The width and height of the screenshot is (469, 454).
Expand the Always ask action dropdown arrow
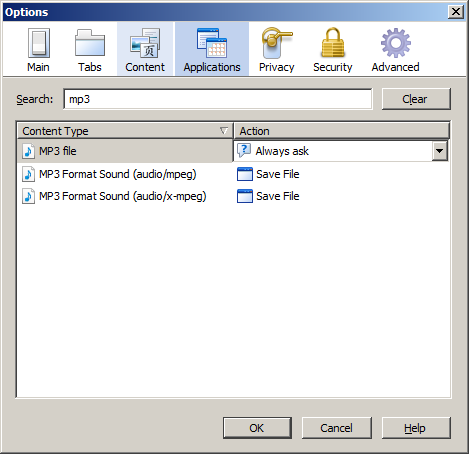(x=439, y=151)
